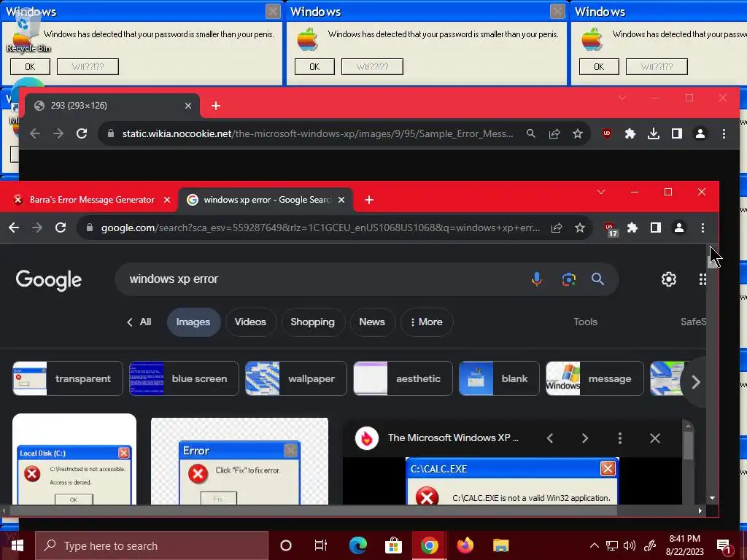This screenshot has width=747, height=560.
Task: Open Firefox from the taskbar
Action: click(465, 545)
